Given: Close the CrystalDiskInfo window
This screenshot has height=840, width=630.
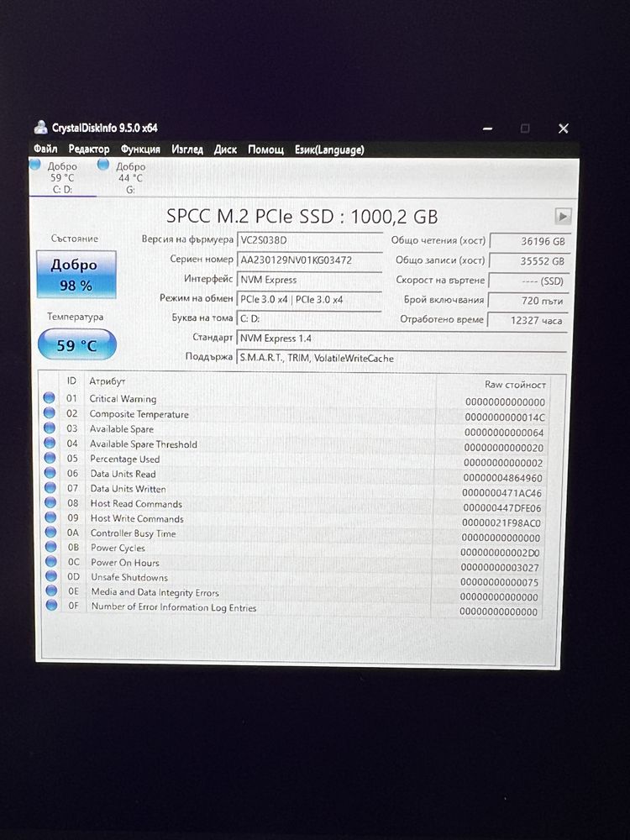Looking at the screenshot, I should [563, 129].
